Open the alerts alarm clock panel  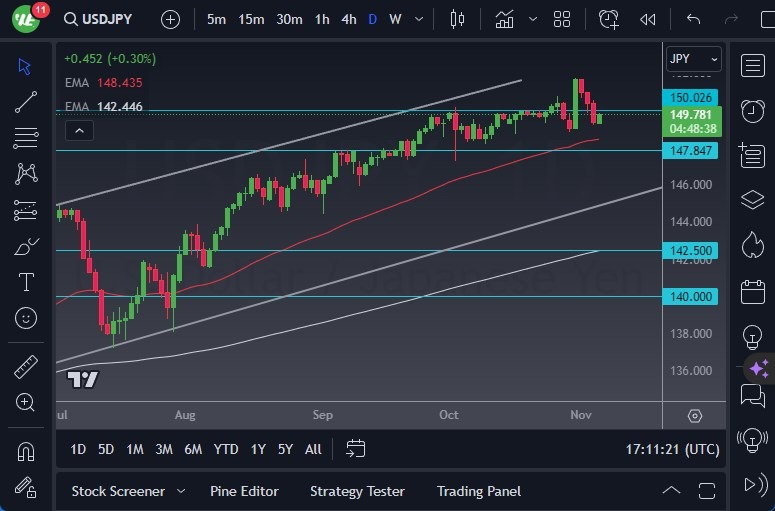pos(752,110)
